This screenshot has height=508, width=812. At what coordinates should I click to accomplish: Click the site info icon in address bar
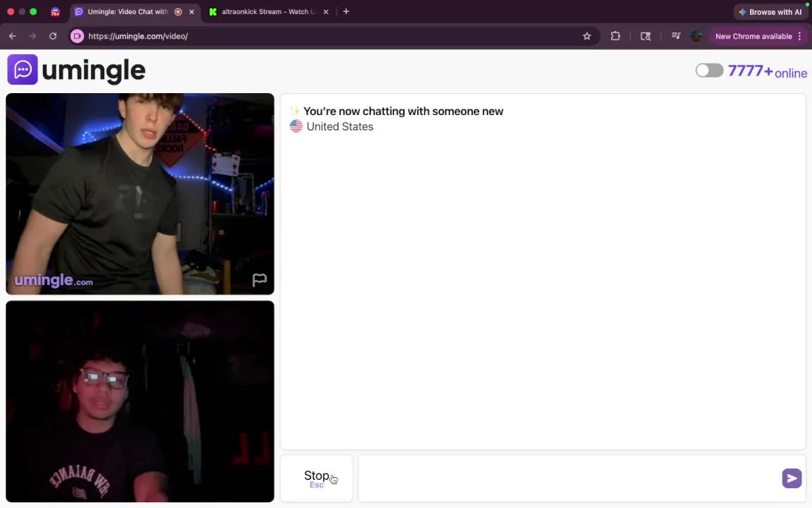77,36
